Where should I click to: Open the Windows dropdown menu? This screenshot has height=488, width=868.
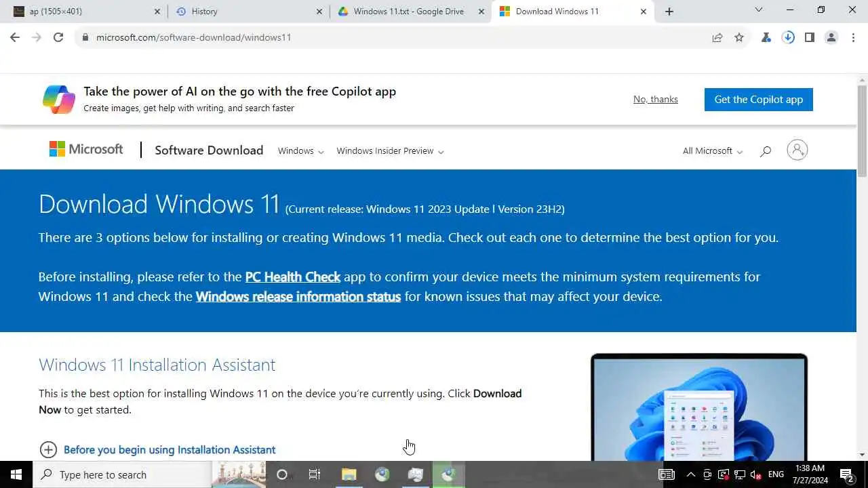tap(301, 151)
